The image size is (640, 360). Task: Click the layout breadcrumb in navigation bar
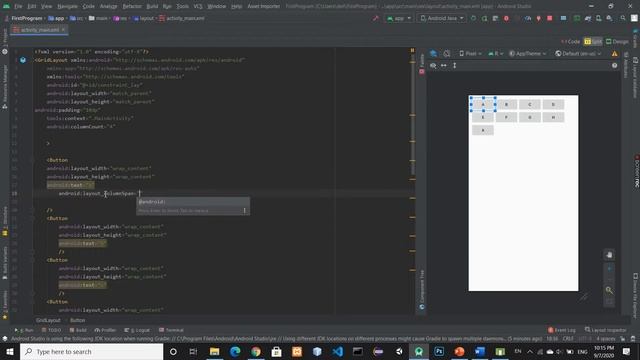point(143,18)
